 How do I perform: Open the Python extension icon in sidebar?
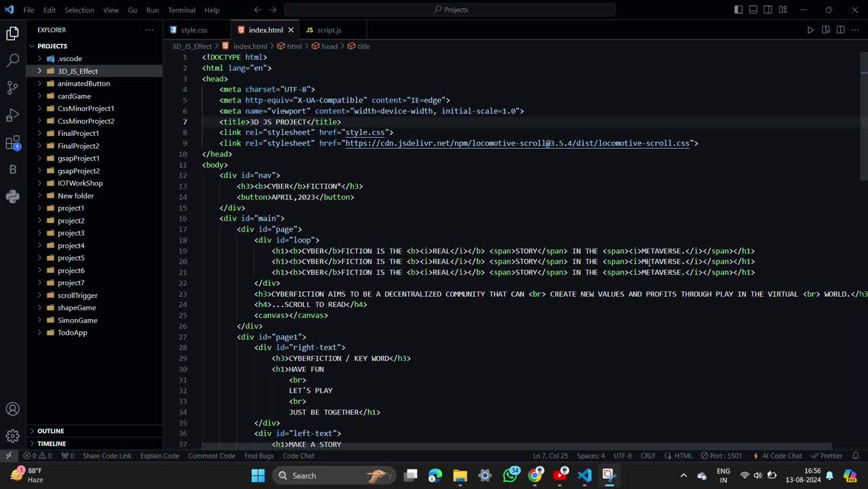point(12,196)
